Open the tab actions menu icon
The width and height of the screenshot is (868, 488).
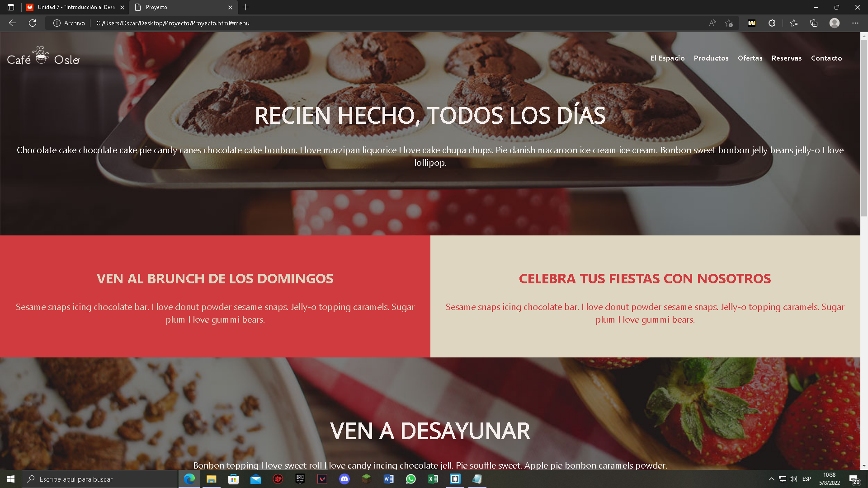(x=11, y=7)
